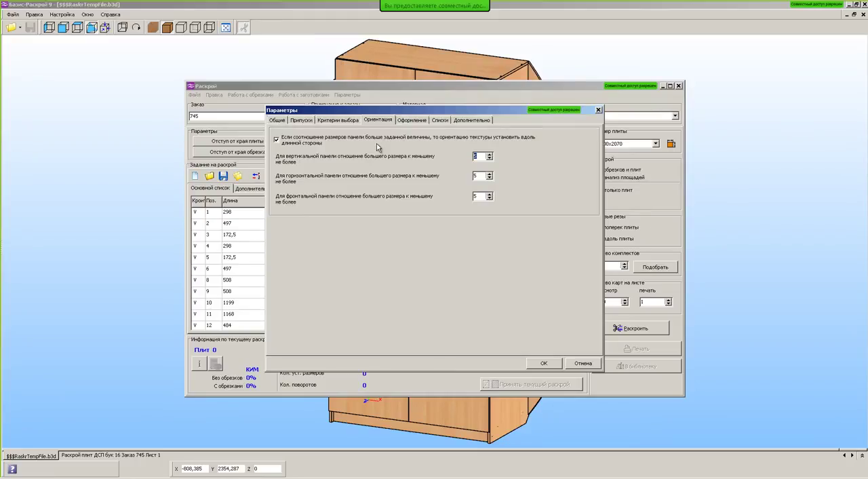Viewport: 868px width, 479px height.
Task: Open the Оформление tab
Action: coord(412,120)
